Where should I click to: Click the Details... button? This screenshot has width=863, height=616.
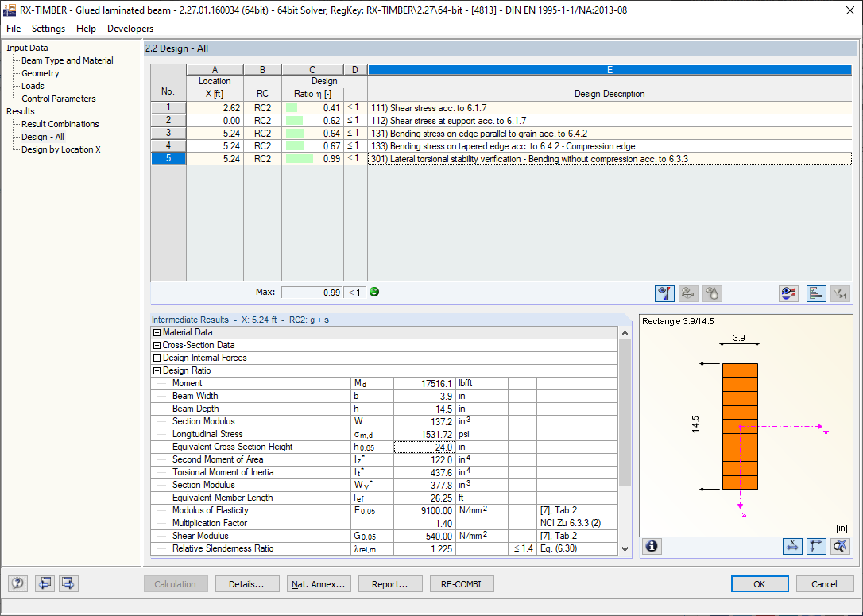247,584
